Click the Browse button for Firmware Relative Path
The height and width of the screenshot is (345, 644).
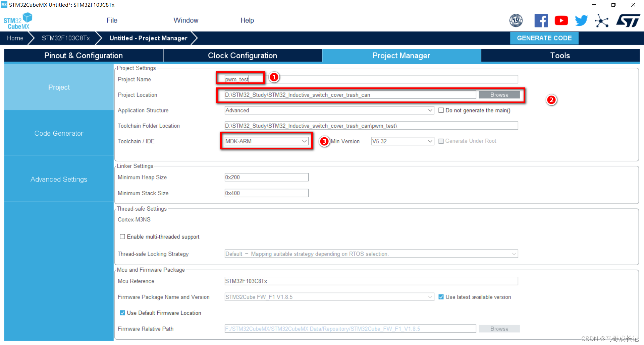(x=499, y=329)
